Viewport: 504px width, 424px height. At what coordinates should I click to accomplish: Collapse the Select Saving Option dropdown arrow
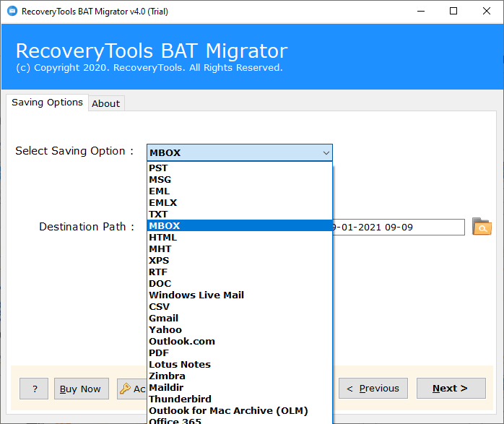coord(326,152)
